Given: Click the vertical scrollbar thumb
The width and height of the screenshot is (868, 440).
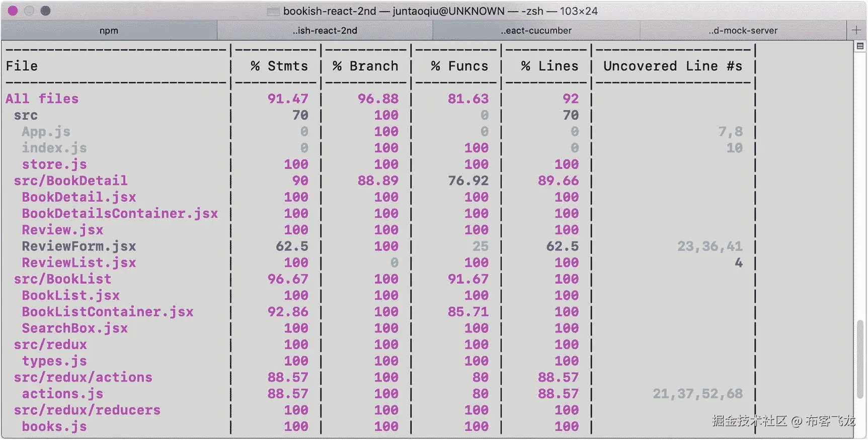Looking at the screenshot, I should [x=860, y=358].
